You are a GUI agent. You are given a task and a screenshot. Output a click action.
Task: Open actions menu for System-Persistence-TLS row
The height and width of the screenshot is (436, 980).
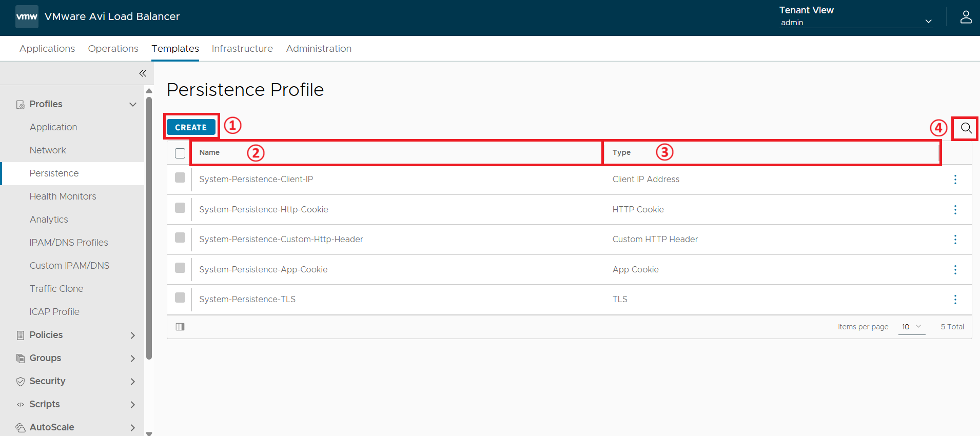(x=955, y=300)
